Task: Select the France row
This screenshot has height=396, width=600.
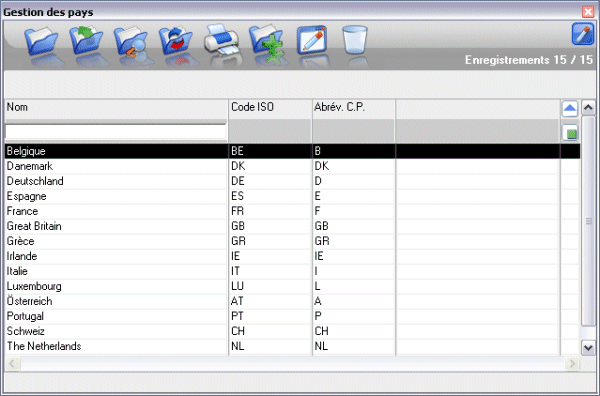Action: point(292,211)
